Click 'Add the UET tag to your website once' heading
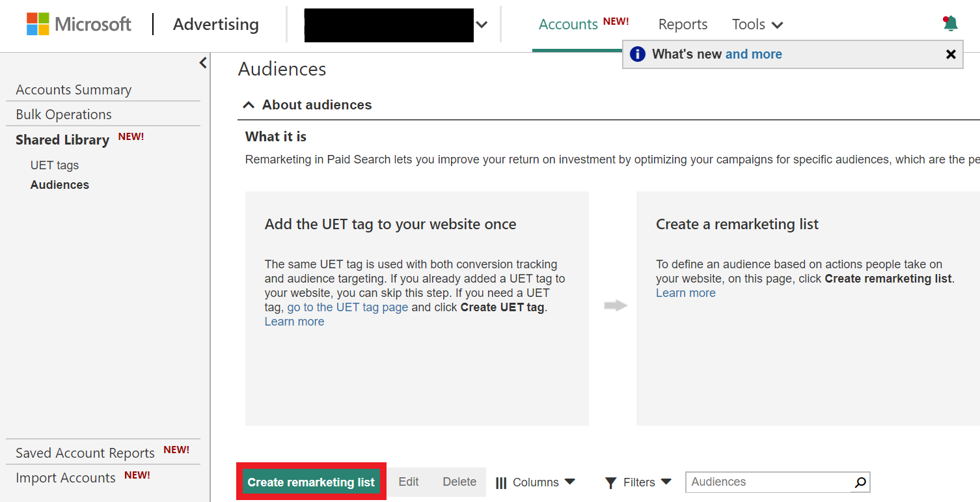The image size is (980, 502). [x=390, y=224]
